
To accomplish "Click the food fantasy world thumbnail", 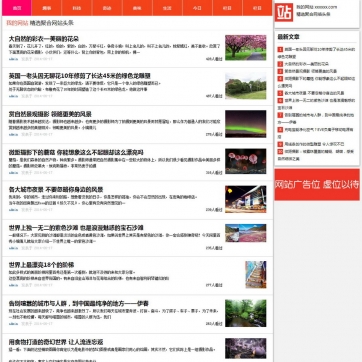I will click(246, 348).
